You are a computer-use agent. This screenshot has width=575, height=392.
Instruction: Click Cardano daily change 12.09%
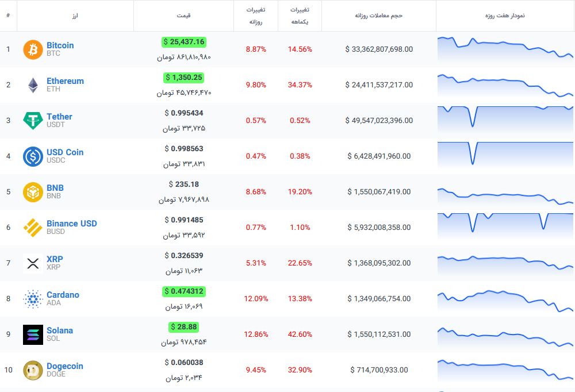coord(256,298)
